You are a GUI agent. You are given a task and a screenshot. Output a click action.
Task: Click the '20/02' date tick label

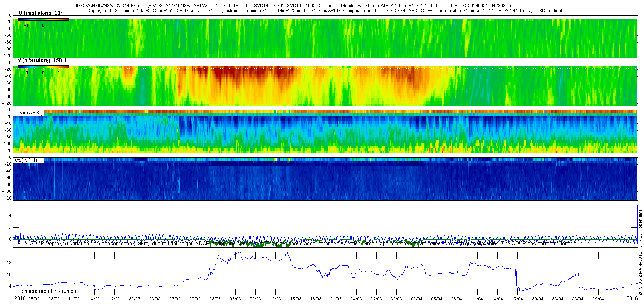click(x=135, y=299)
